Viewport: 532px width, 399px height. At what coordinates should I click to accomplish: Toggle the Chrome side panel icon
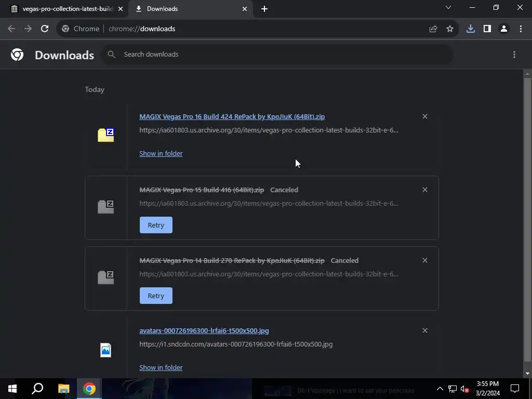click(x=487, y=29)
